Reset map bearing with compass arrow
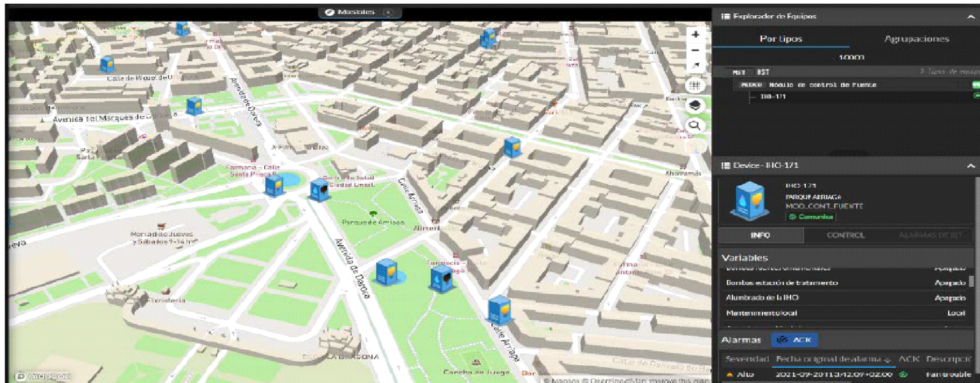 point(695,66)
